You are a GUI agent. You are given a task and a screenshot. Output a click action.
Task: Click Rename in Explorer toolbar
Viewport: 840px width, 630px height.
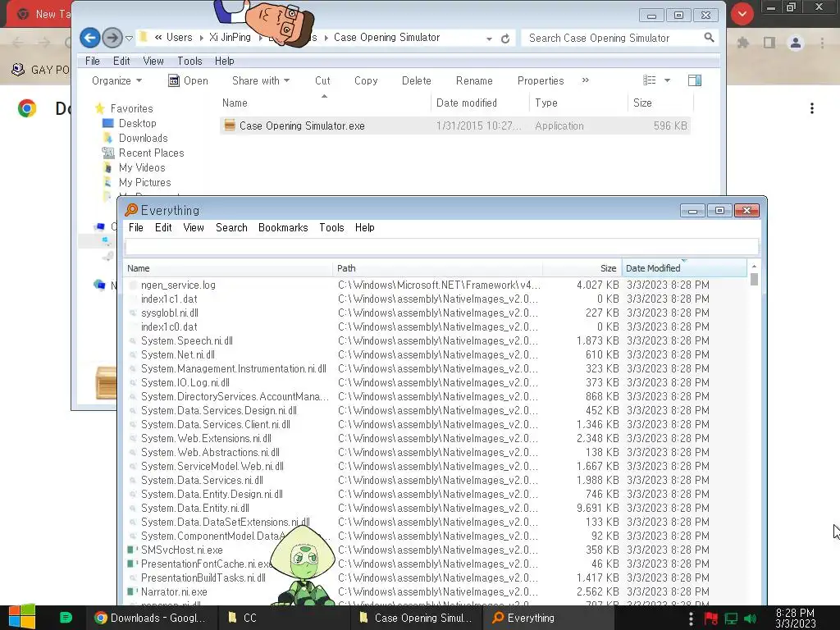click(474, 80)
